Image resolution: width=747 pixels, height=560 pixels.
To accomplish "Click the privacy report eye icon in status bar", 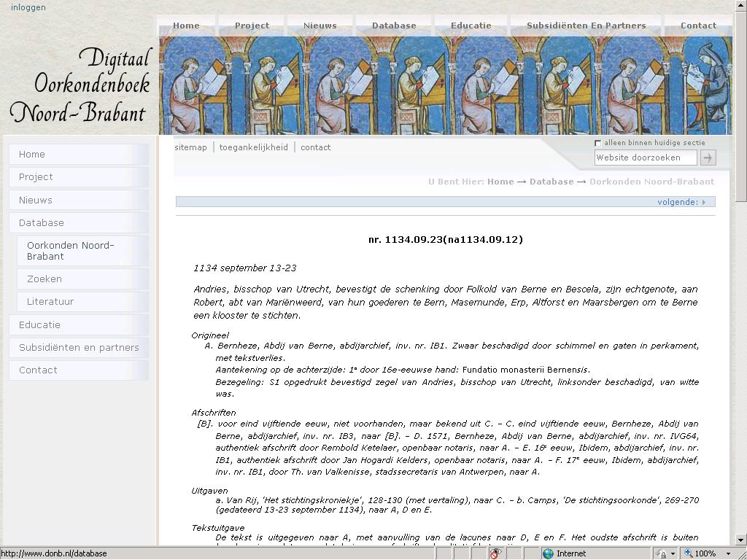I will pyautogui.click(x=495, y=553).
